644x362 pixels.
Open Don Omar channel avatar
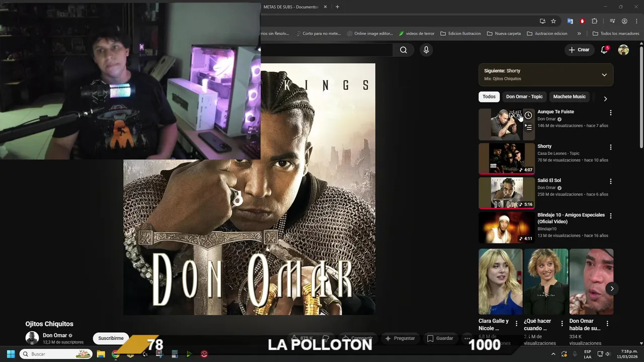tap(32, 338)
